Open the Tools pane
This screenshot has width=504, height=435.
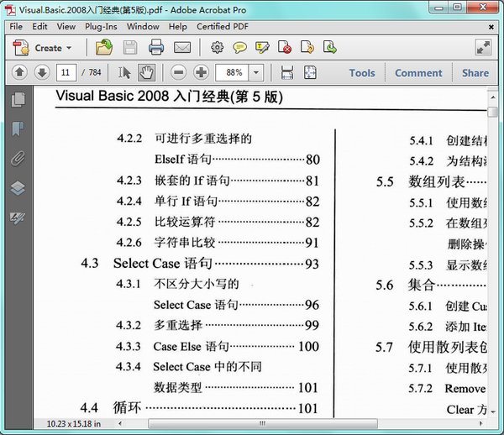pyautogui.click(x=362, y=73)
